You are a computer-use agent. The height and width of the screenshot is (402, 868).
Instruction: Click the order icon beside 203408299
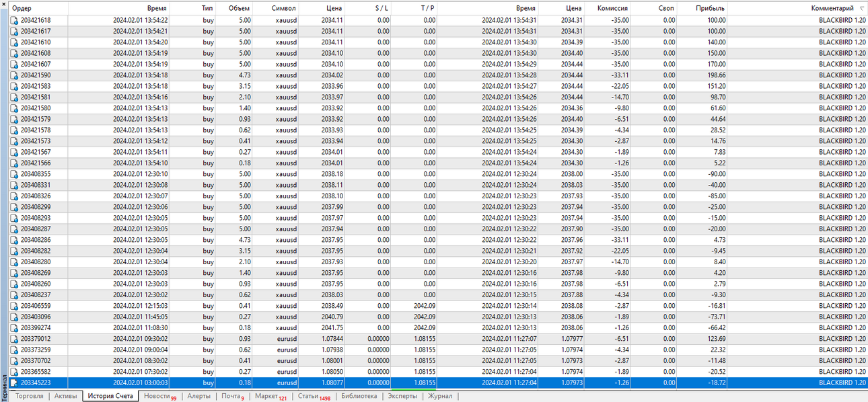(x=14, y=206)
